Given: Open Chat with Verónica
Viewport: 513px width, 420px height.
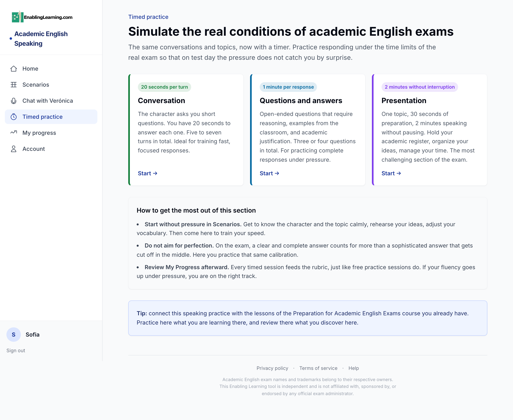Looking at the screenshot, I should coord(51,101).
